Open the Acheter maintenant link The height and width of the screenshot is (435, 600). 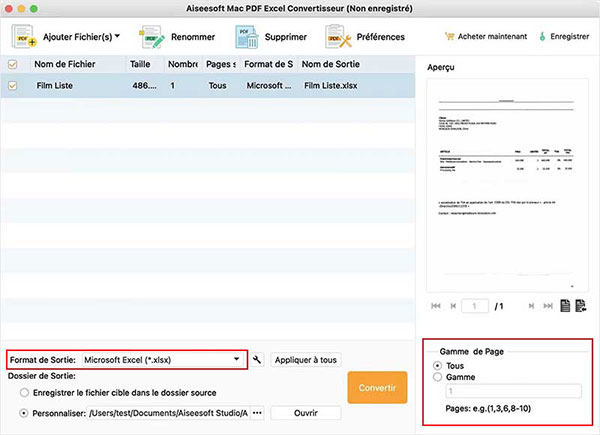[x=492, y=37]
